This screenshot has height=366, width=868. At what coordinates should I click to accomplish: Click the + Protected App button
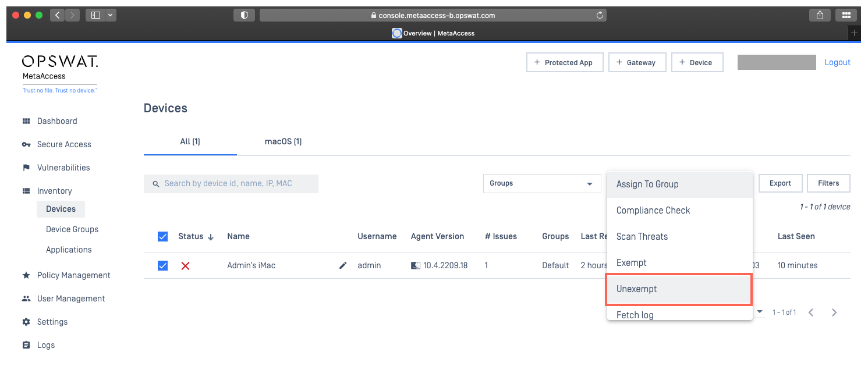click(x=565, y=62)
